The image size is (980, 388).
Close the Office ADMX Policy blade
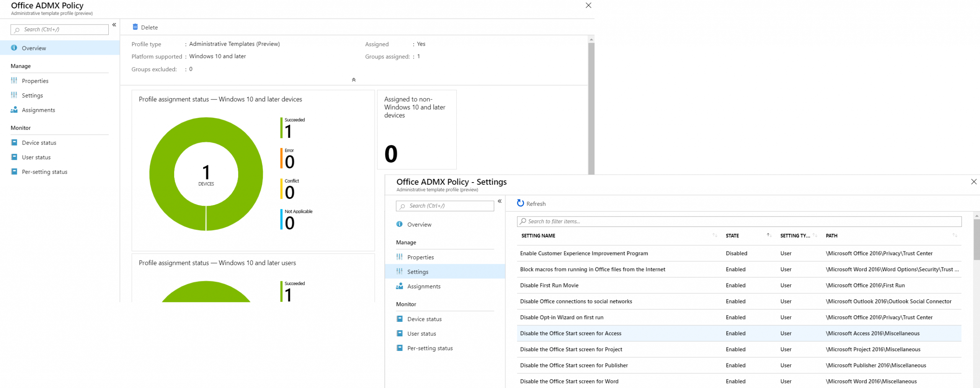tap(588, 5)
